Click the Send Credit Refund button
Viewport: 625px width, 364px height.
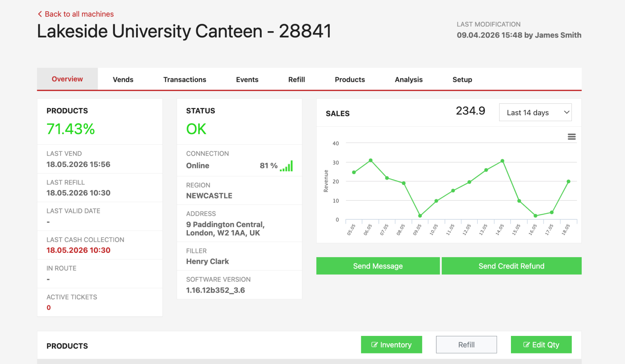511,266
